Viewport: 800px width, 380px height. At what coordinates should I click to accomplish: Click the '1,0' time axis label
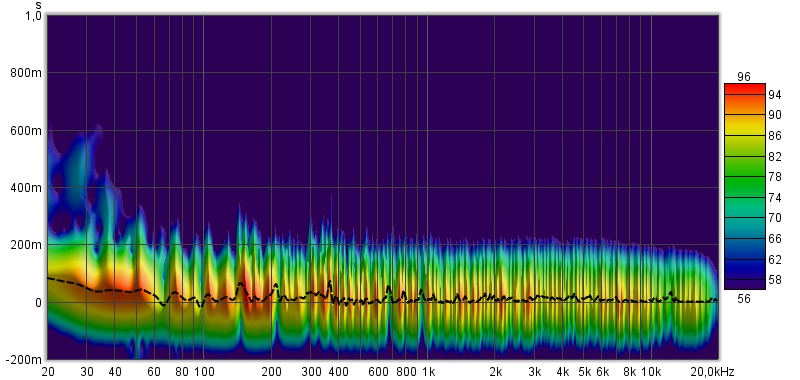pyautogui.click(x=34, y=16)
